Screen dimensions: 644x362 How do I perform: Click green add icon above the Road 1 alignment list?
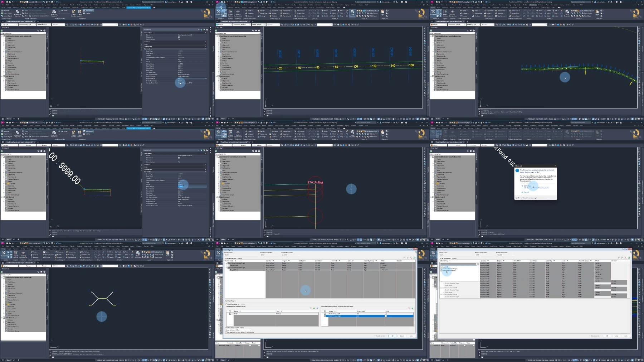pyautogui.click(x=314, y=308)
